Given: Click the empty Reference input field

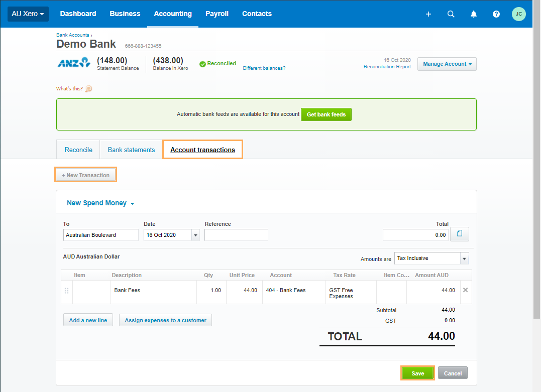Looking at the screenshot, I should (x=236, y=235).
